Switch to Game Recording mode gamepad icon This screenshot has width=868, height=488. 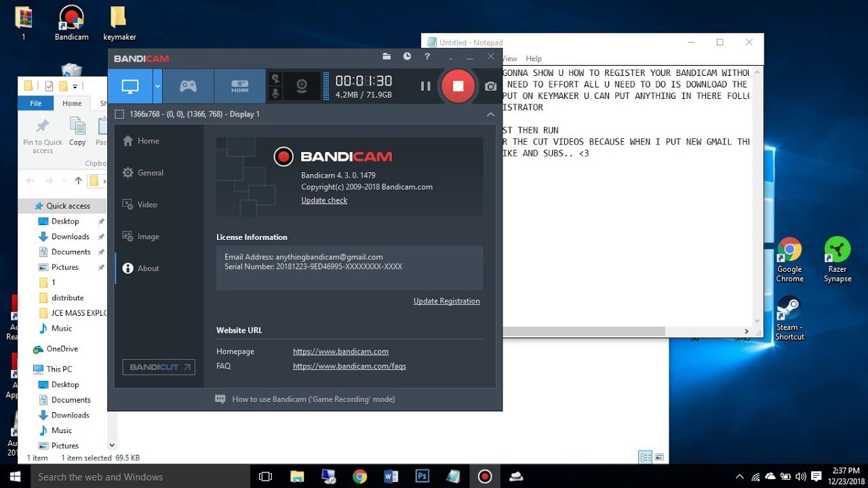click(x=188, y=86)
